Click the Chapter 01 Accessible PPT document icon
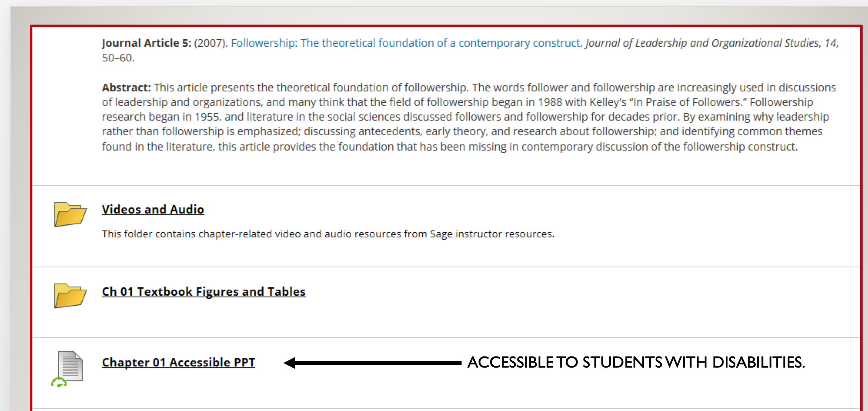Screen dimensions: 868x411 (x=70, y=366)
